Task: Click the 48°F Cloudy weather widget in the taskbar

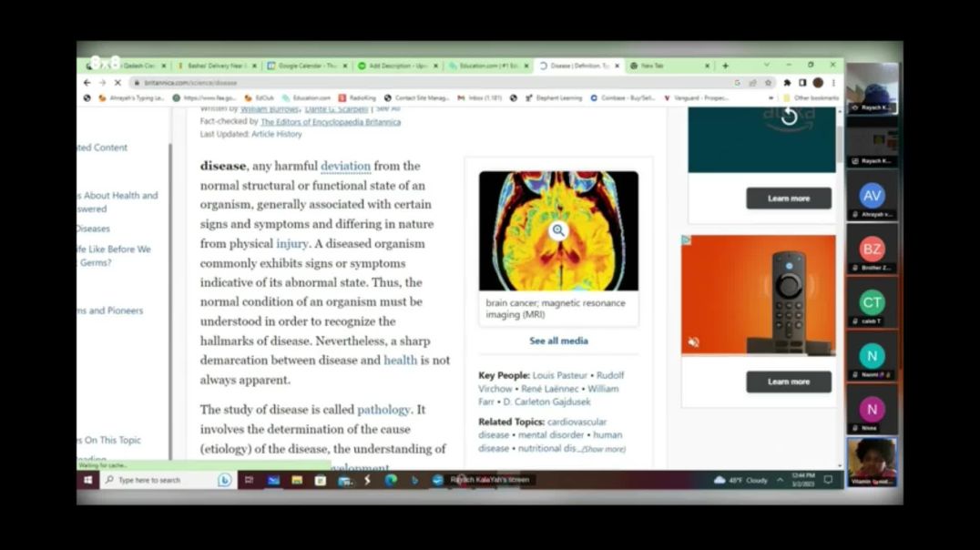Action: tap(740, 480)
